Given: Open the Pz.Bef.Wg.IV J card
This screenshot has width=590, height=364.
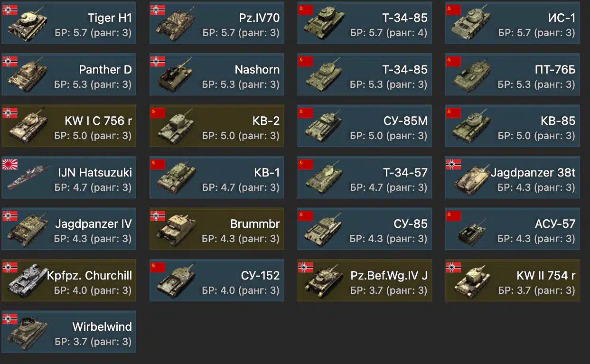Looking at the screenshot, I should click(365, 280).
